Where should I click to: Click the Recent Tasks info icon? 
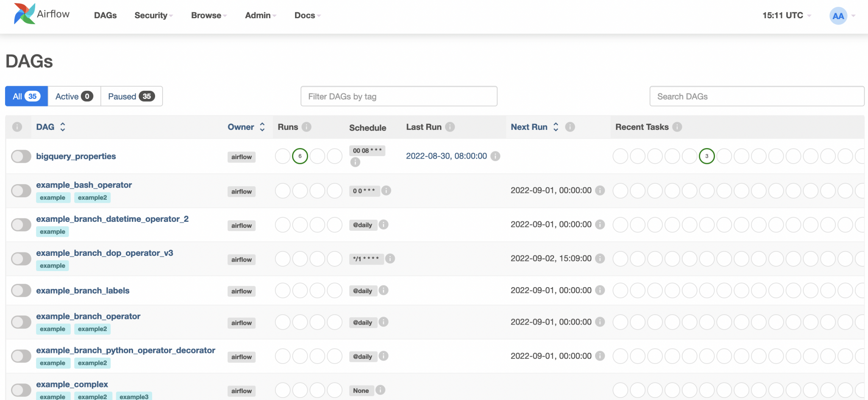tap(678, 127)
